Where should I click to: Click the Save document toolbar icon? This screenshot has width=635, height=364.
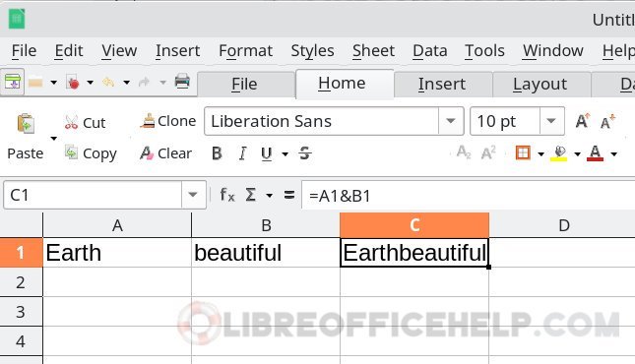coord(13,82)
